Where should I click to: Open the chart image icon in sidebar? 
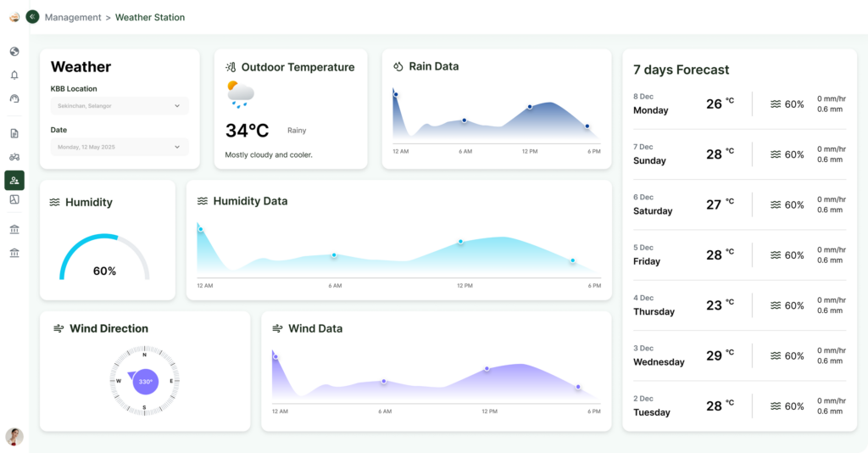point(14,199)
